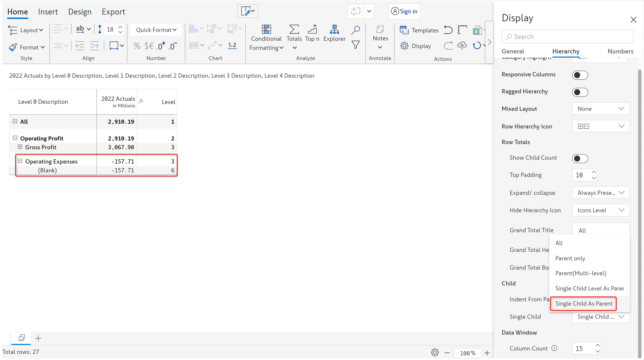Image resolution: width=644 pixels, height=360 pixels.
Task: Open the General tab in Display panel
Action: point(512,51)
